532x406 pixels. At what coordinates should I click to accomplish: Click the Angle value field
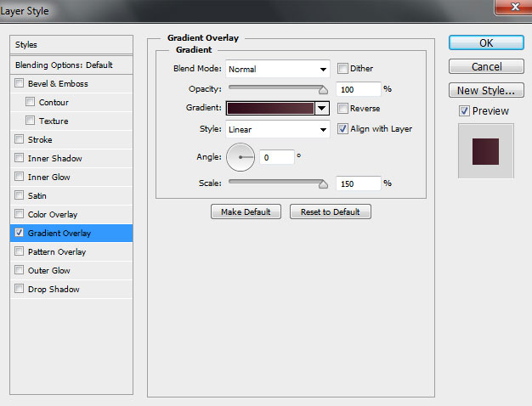point(277,157)
